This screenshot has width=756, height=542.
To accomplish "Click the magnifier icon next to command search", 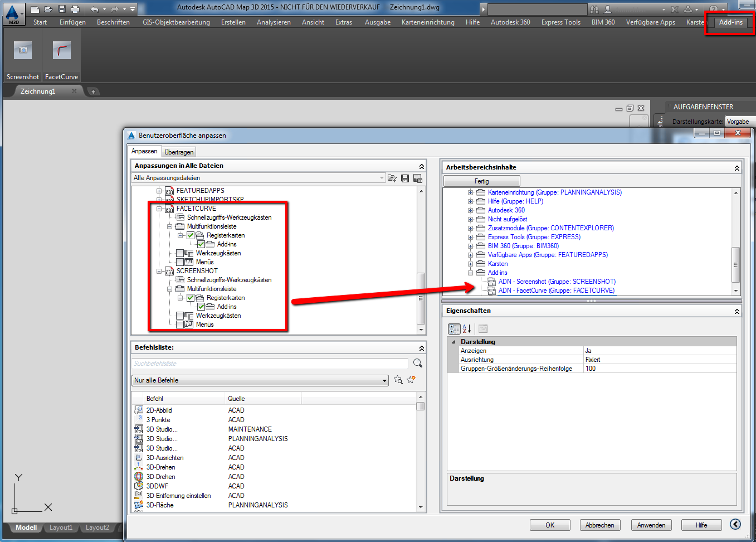I will [418, 363].
